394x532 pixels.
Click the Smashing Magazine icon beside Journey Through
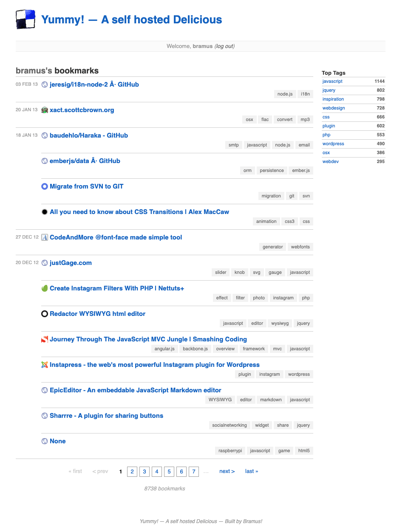tap(45, 339)
